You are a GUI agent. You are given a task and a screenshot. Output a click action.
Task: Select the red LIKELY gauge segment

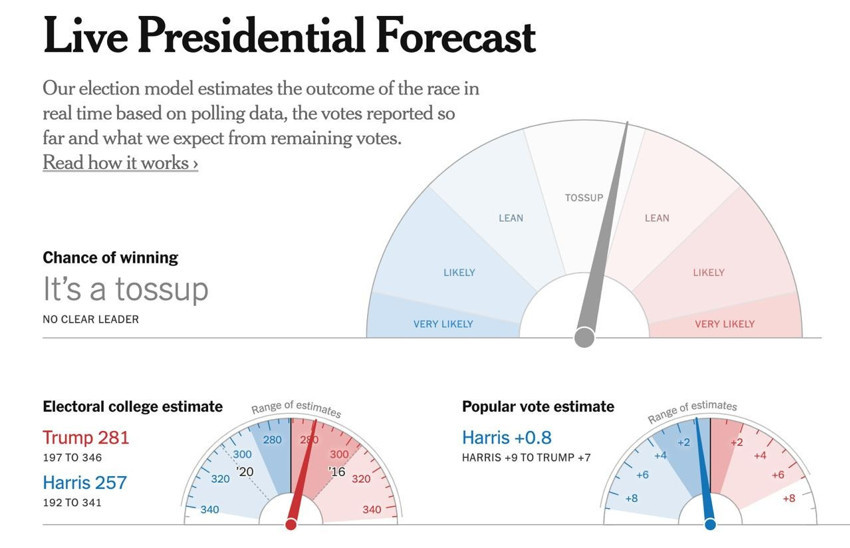708,272
